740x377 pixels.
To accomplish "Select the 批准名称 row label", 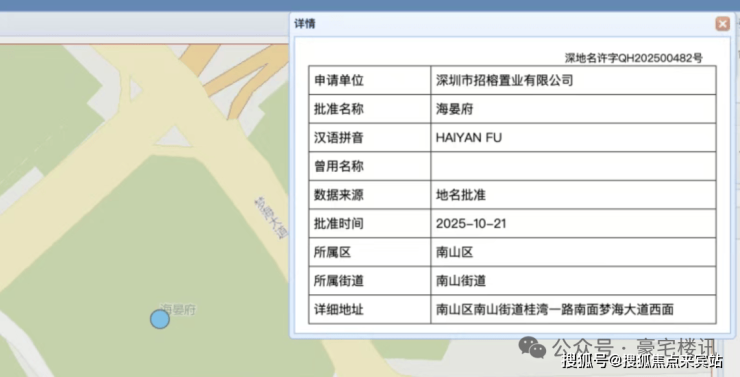I will tap(339, 109).
